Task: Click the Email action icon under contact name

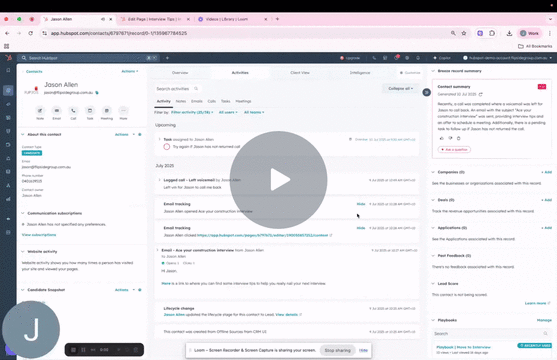Action: click(56, 111)
